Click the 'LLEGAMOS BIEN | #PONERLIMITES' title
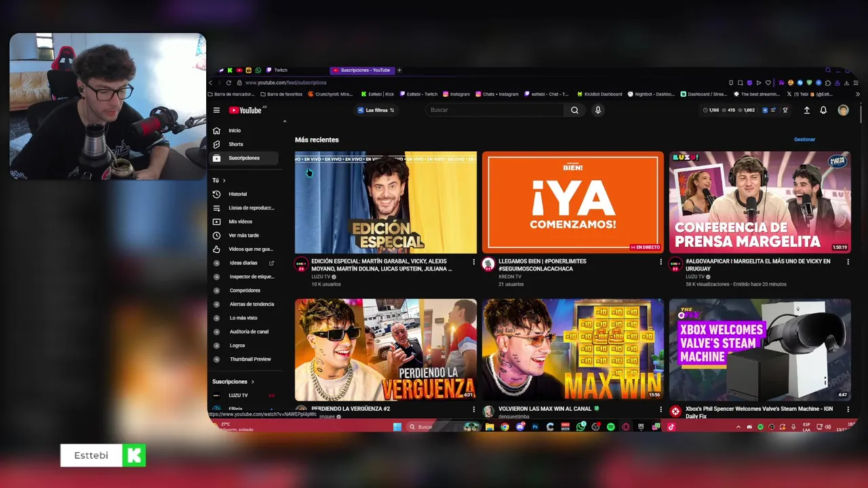This screenshot has height=488, width=868. tap(542, 265)
